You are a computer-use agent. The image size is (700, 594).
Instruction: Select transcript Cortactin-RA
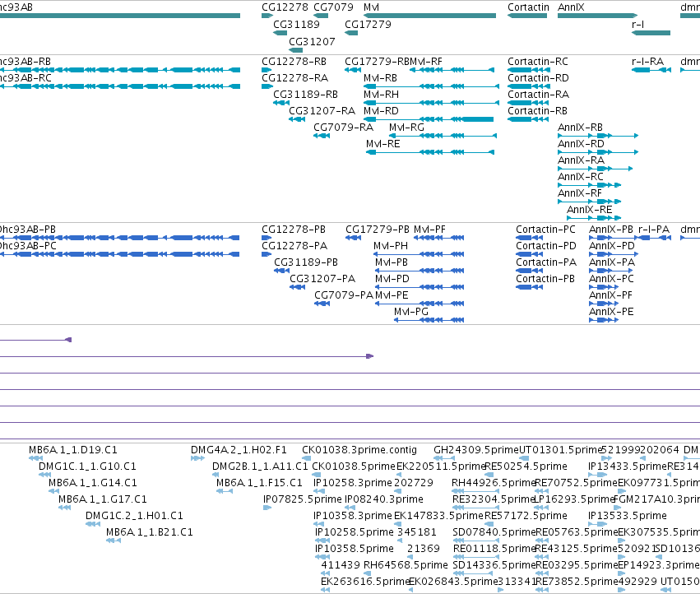point(528,103)
